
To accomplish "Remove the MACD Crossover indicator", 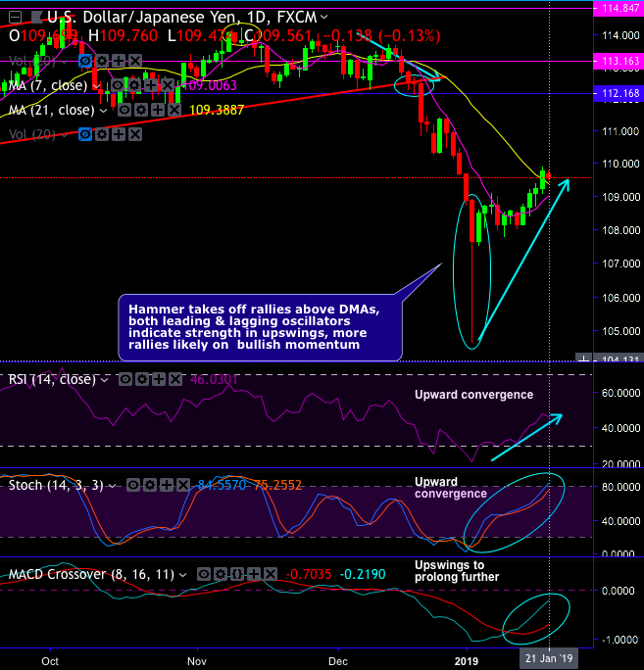I will coord(271,574).
